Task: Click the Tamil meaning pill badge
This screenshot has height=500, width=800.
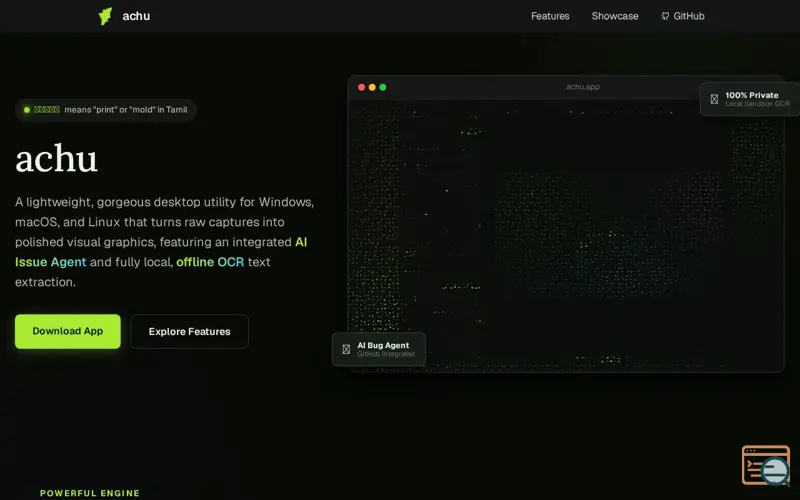Action: click(106, 110)
